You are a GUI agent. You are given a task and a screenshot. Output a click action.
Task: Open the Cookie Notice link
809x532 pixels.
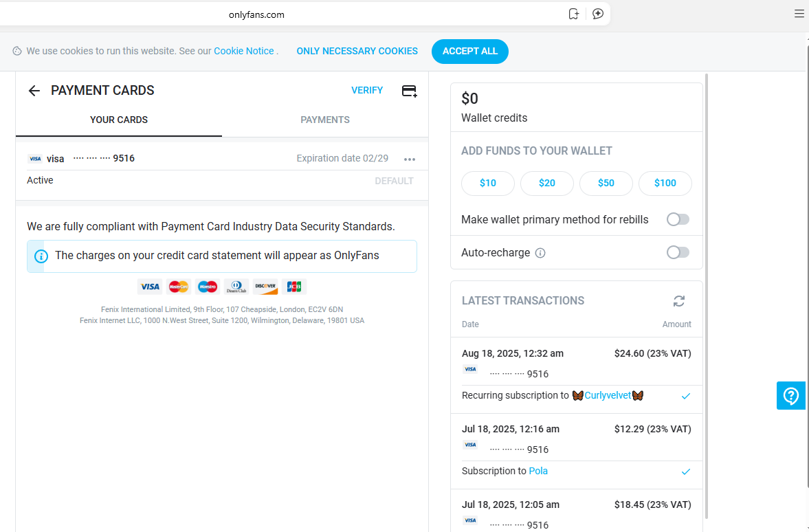243,51
